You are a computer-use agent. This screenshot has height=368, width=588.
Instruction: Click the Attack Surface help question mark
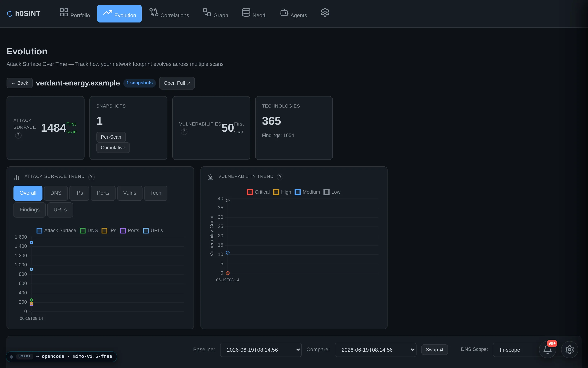point(18,135)
